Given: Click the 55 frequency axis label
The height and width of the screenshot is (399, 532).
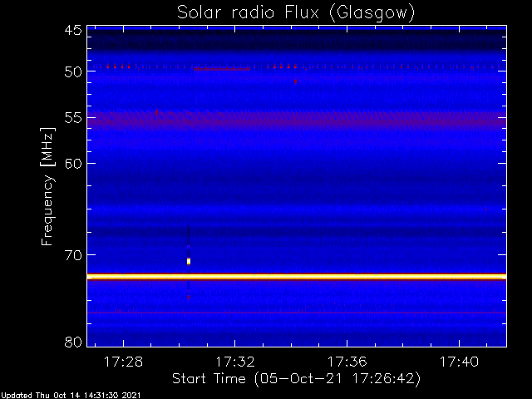Looking at the screenshot, I should (73, 118).
